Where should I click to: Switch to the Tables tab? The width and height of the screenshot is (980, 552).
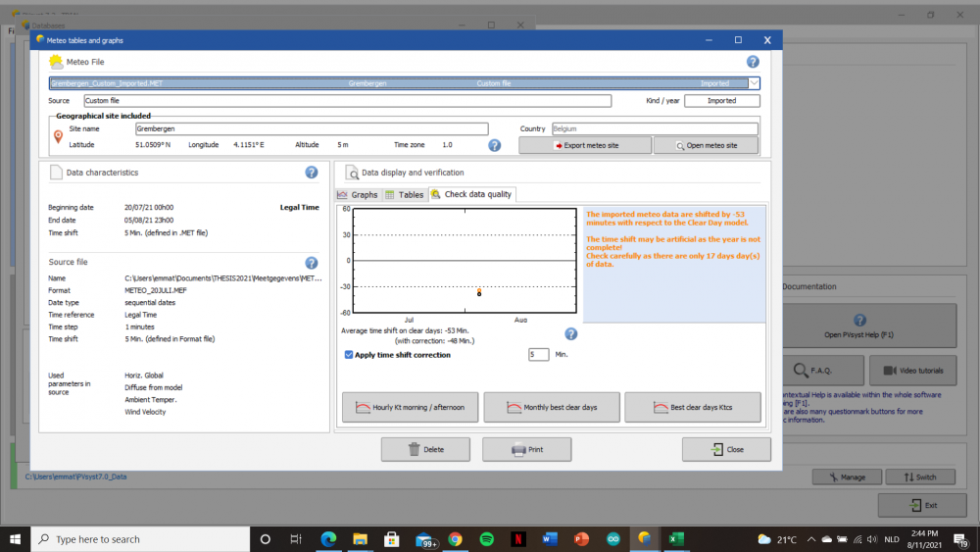[x=405, y=195]
